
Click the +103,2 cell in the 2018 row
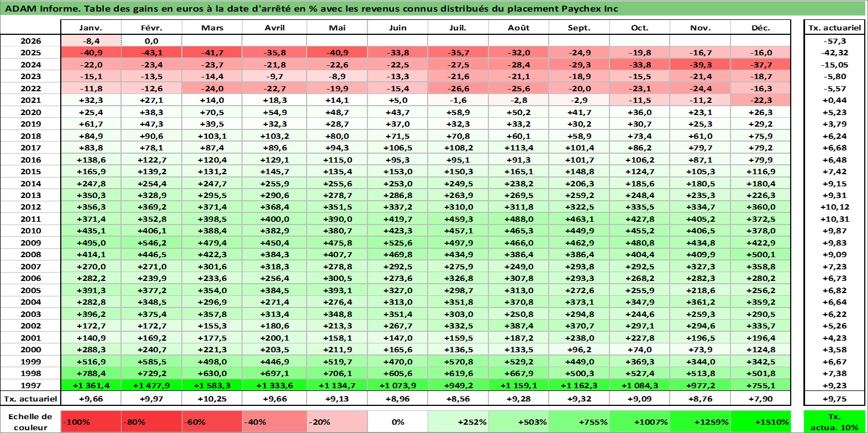pyautogui.click(x=275, y=136)
